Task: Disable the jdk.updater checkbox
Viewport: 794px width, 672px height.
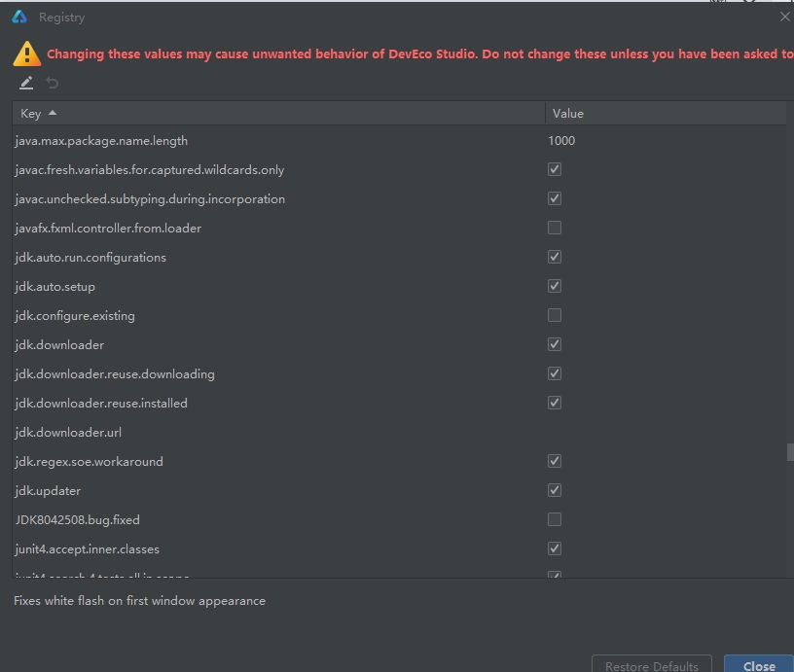Action: click(555, 490)
